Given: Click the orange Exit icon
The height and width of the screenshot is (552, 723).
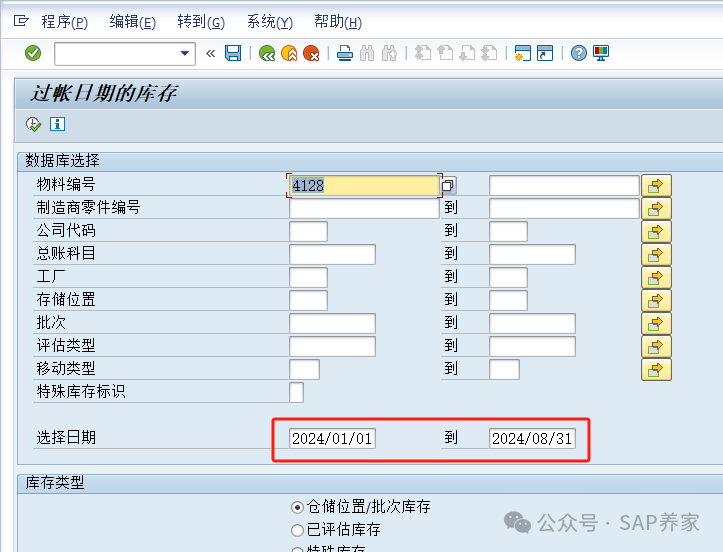Looking at the screenshot, I should [289, 53].
